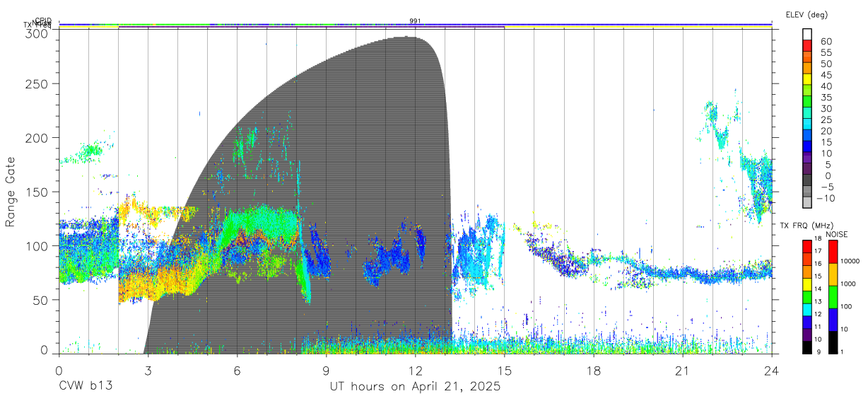Click the 'Range Gate' y-axis label

click(11, 192)
